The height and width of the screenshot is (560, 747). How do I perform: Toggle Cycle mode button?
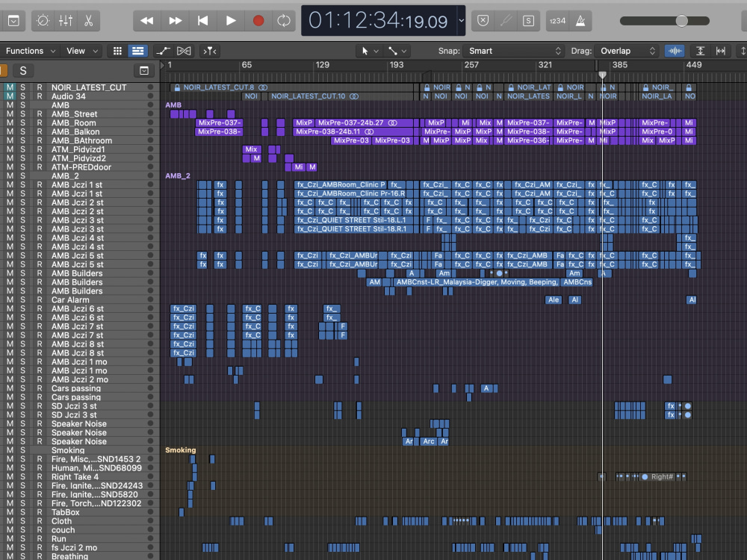click(x=284, y=20)
